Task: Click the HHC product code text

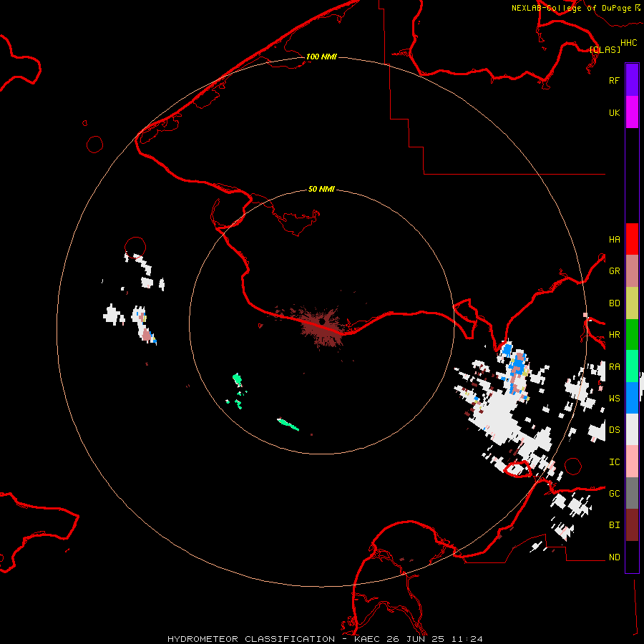Action: (628, 43)
